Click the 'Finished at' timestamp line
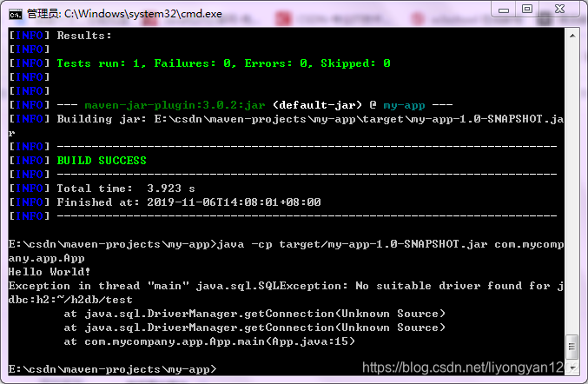Screen dimensions: 588x384 [188, 202]
